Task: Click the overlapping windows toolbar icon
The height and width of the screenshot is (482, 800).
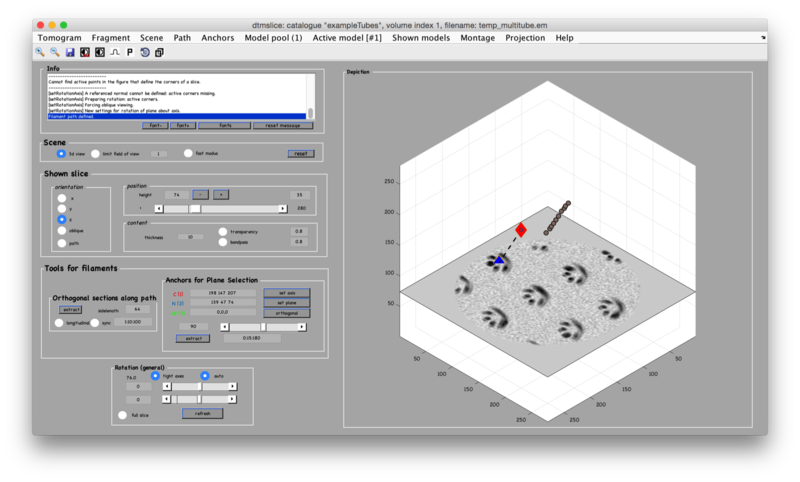Action: 159,52
